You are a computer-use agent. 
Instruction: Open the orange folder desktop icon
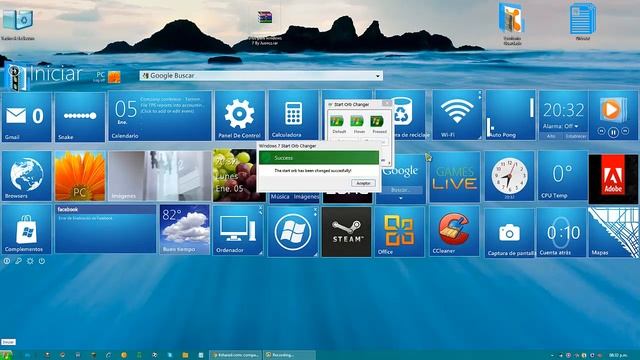512,23
